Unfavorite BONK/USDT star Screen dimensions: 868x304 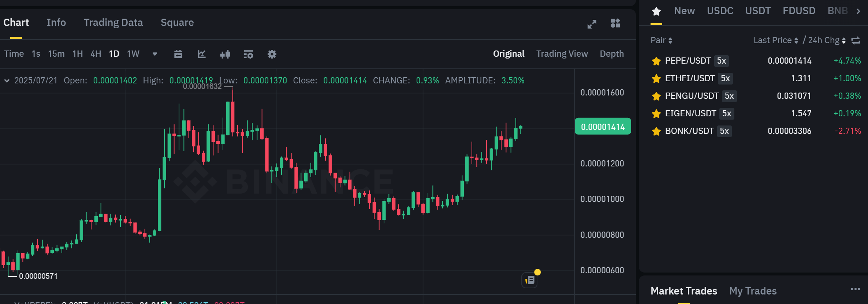click(x=656, y=131)
